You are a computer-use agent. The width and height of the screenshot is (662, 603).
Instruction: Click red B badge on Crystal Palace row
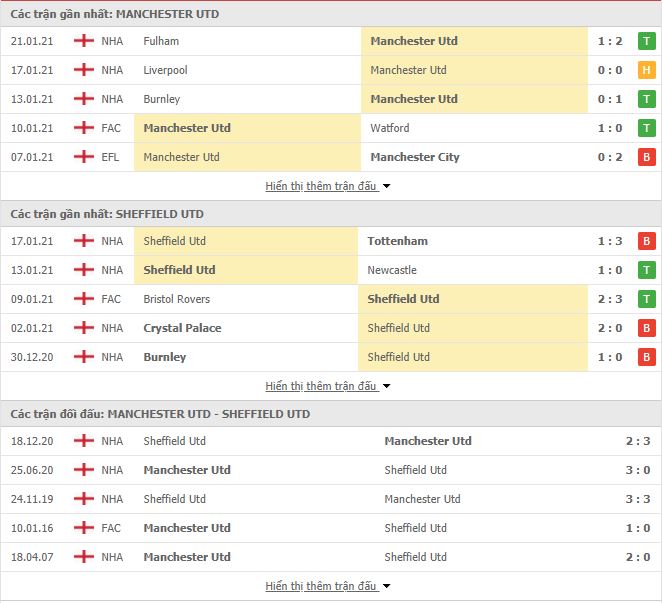[x=646, y=328]
